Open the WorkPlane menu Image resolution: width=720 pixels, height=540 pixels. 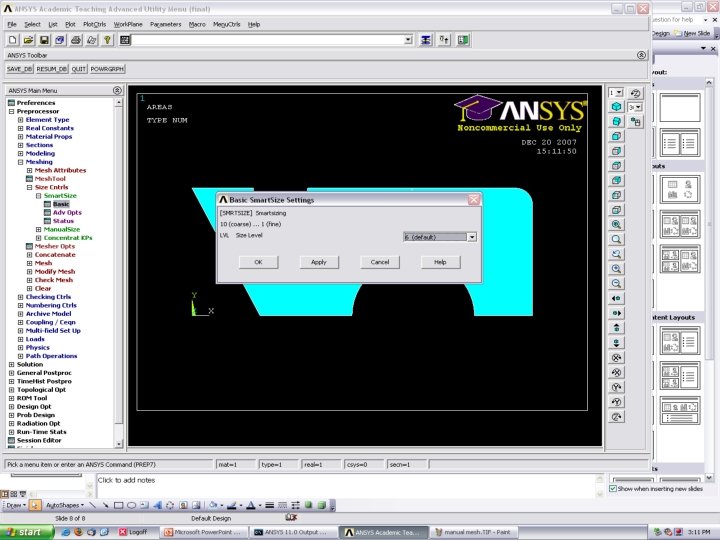[x=128, y=24]
